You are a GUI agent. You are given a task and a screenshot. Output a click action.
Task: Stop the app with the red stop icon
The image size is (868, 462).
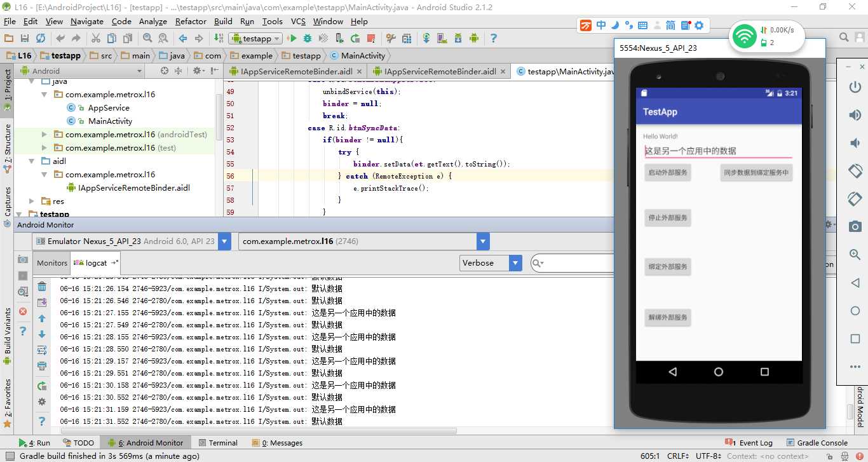371,38
